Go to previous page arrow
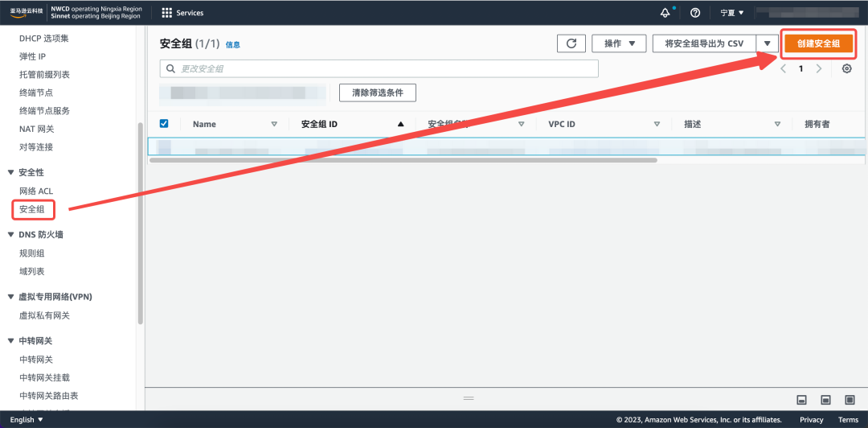 coord(784,68)
